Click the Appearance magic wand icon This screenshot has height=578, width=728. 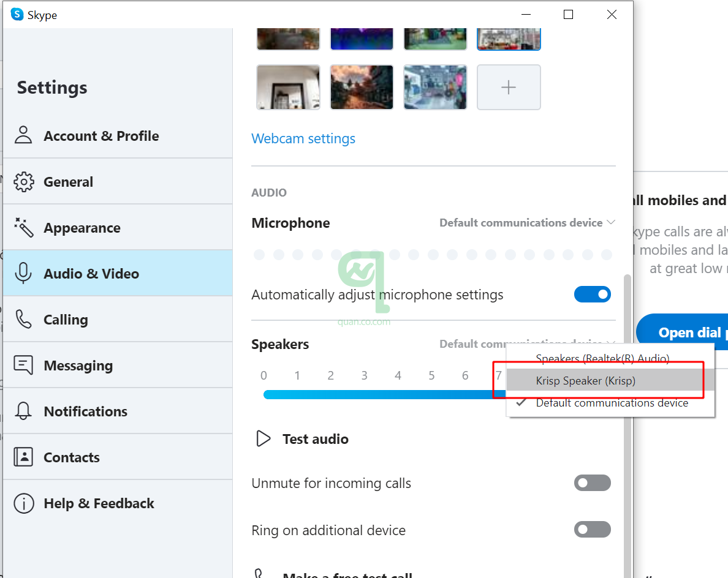click(x=24, y=227)
